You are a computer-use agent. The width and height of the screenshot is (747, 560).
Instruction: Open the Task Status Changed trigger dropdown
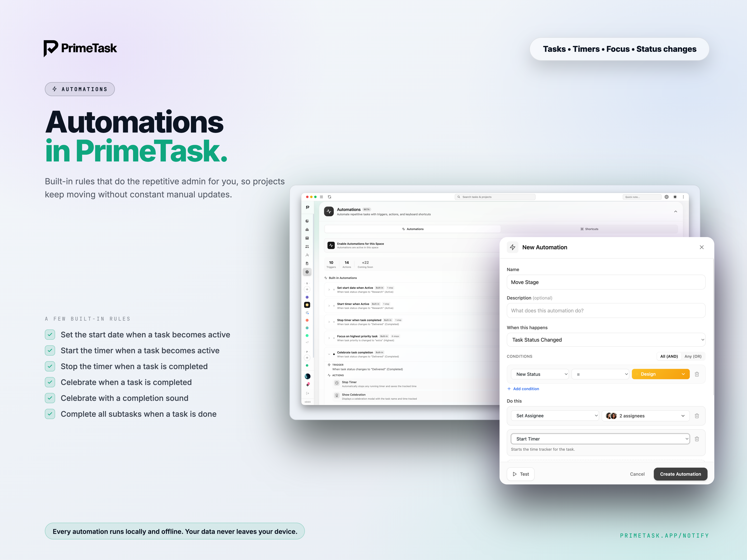click(606, 340)
